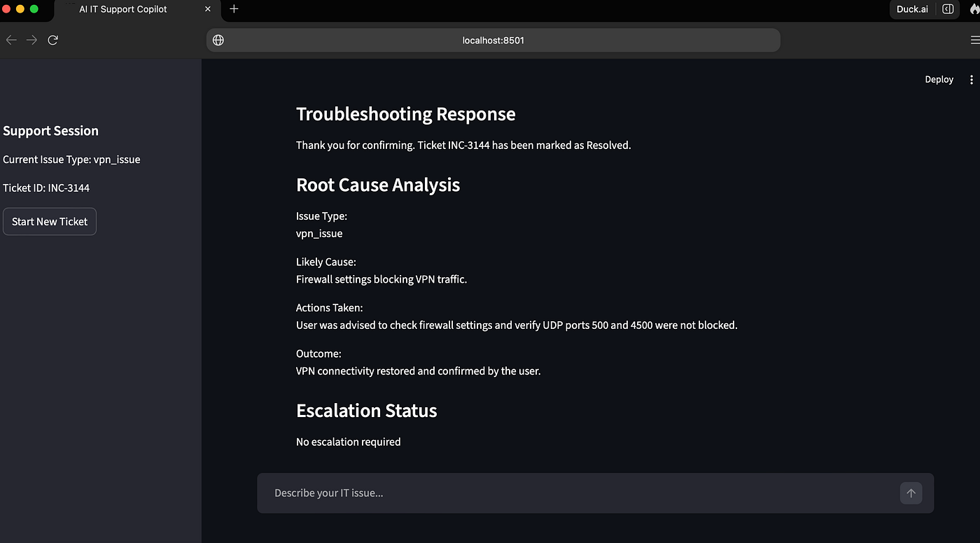The height and width of the screenshot is (543, 980).
Task: Open the Streamlit three-dot menu
Action: pos(971,80)
